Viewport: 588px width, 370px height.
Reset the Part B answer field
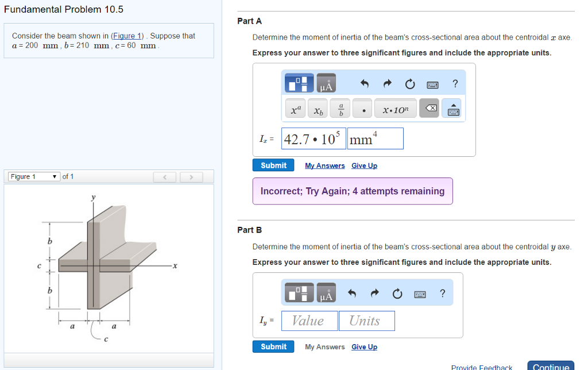397,294
